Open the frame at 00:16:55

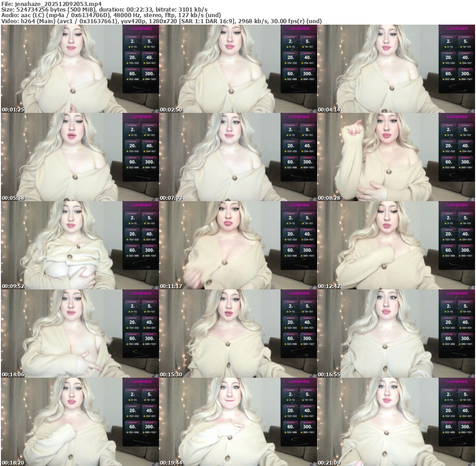pos(396,334)
